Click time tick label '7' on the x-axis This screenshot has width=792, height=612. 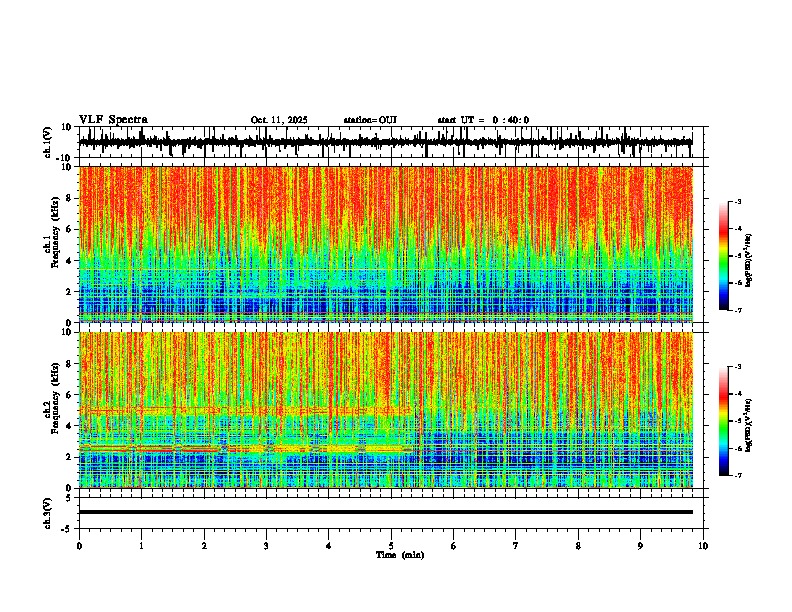(x=516, y=546)
